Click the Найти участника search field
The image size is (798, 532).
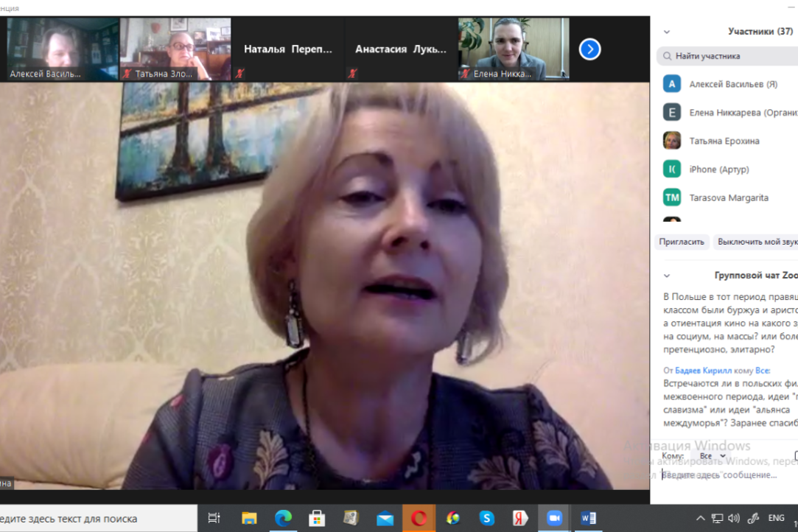pyautogui.click(x=729, y=56)
